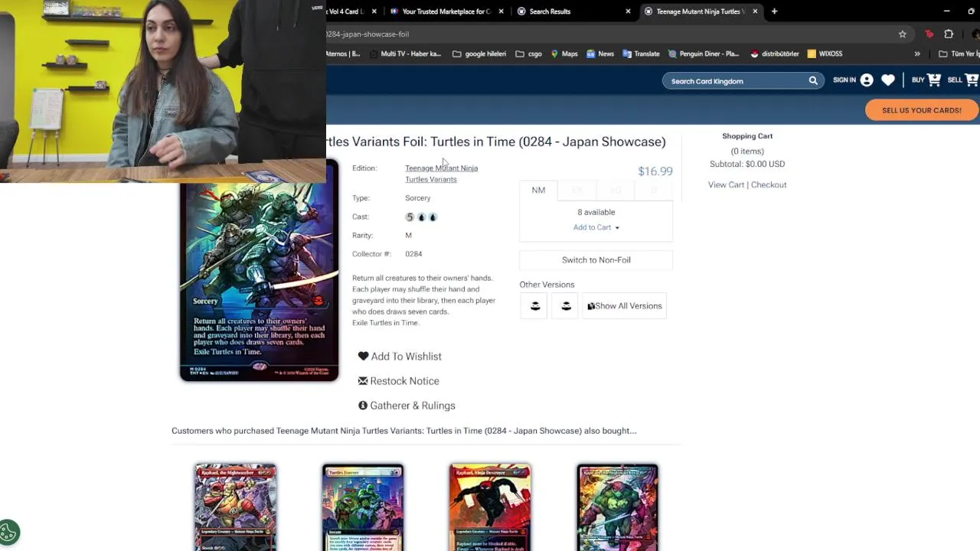Close the Your Trusted Marketplace tab

coord(501,11)
